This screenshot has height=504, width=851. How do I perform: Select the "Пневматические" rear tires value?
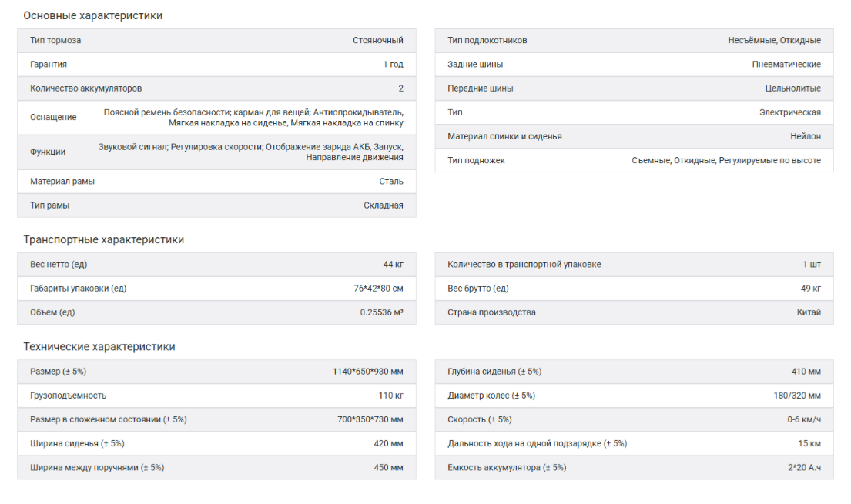point(786,65)
